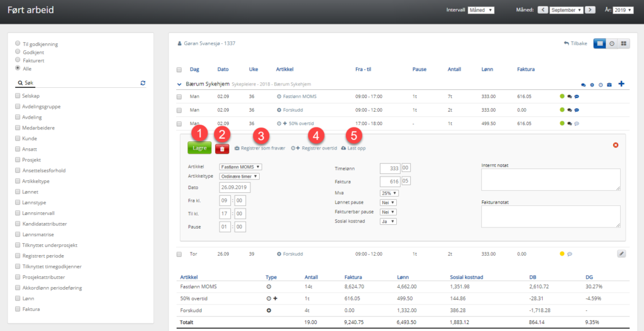Close the edit panel with red X
This screenshot has height=331, width=644.
click(615, 145)
